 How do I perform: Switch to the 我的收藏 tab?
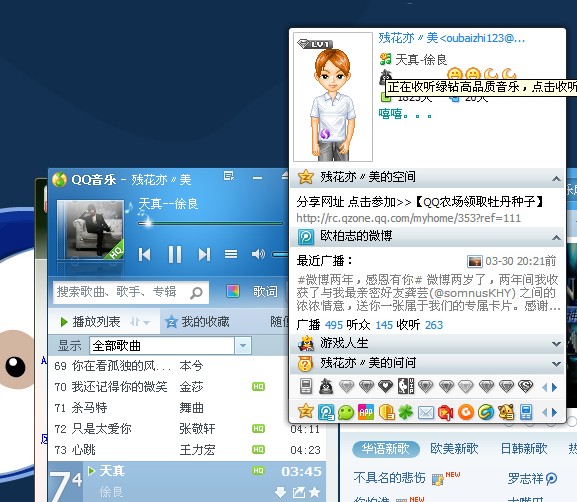point(197,322)
